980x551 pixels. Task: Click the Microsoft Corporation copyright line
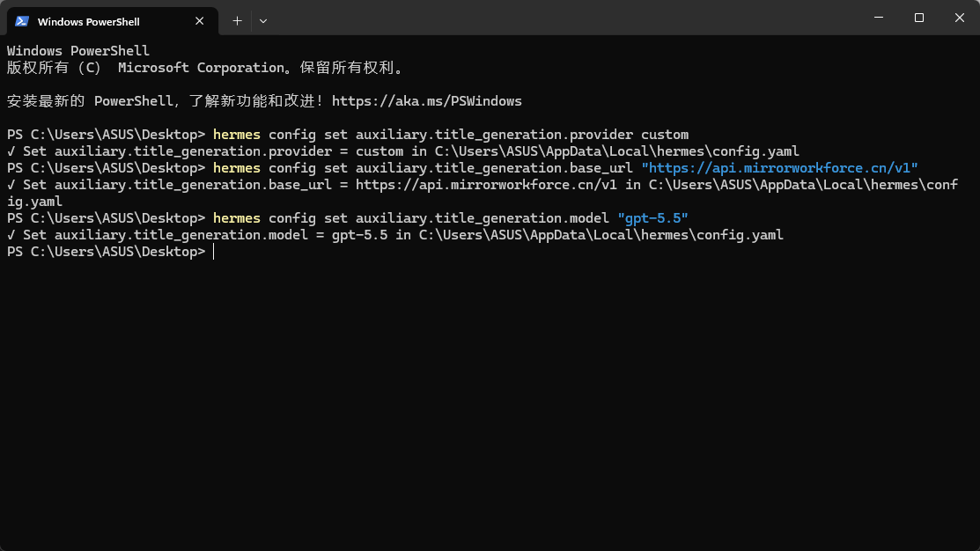pos(206,68)
